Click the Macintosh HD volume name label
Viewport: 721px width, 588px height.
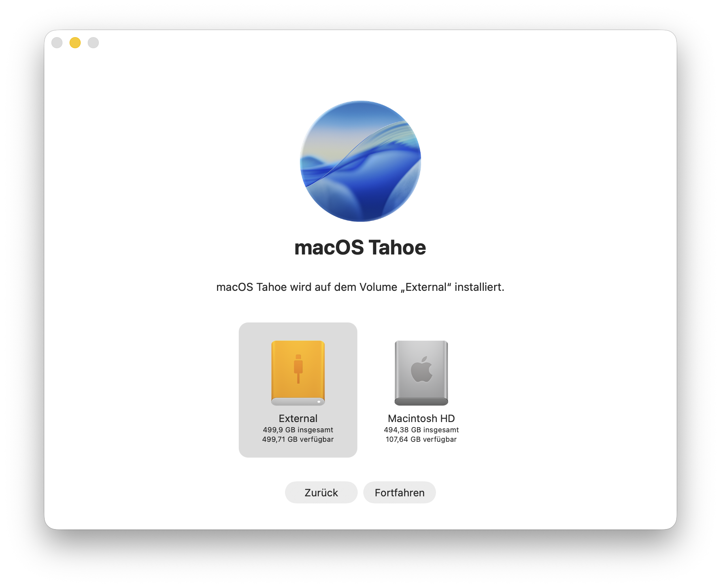pyautogui.click(x=421, y=418)
